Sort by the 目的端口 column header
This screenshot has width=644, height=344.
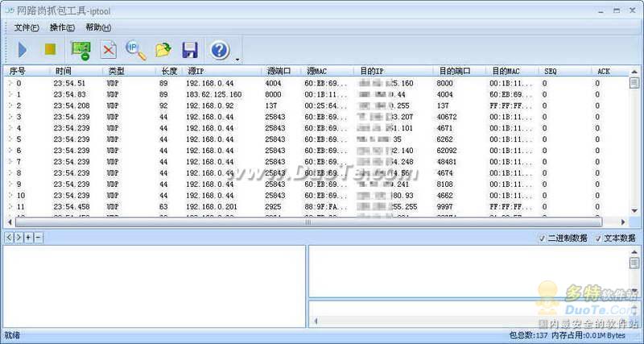pyautogui.click(x=460, y=72)
